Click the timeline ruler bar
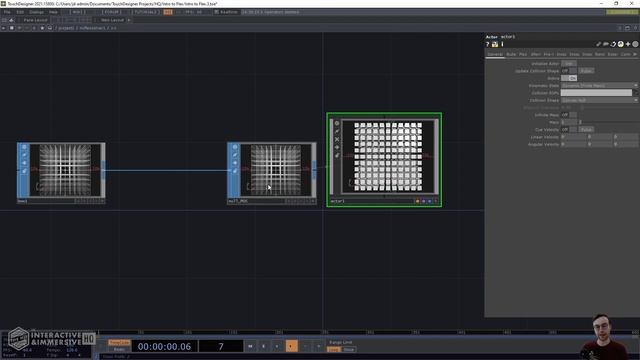The image size is (640, 360). coord(367,333)
